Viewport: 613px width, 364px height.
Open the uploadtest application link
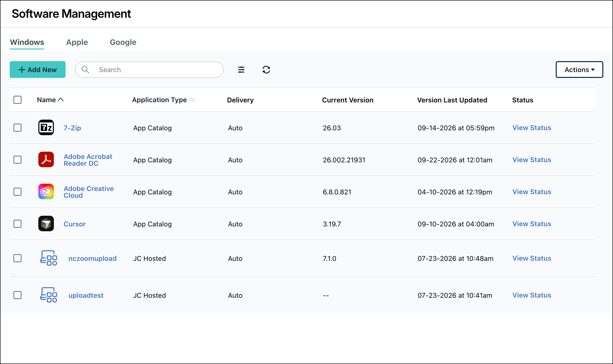point(86,295)
